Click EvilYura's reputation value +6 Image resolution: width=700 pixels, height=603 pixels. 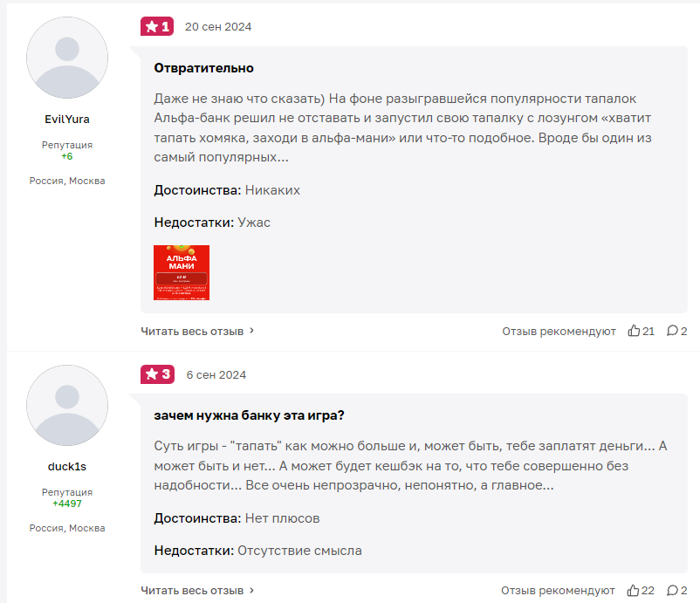click(x=67, y=156)
